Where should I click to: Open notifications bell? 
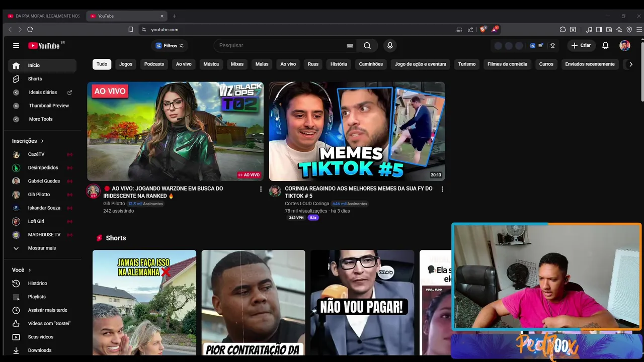click(x=605, y=45)
